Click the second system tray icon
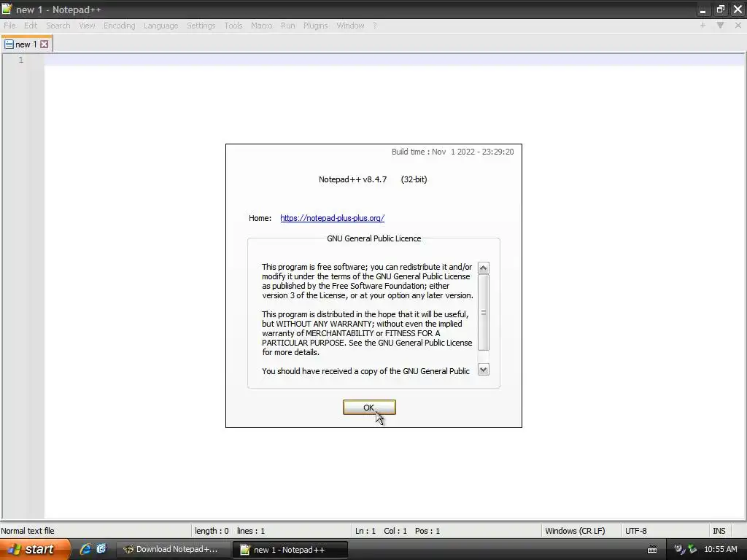This screenshot has width=747, height=560. click(692, 550)
